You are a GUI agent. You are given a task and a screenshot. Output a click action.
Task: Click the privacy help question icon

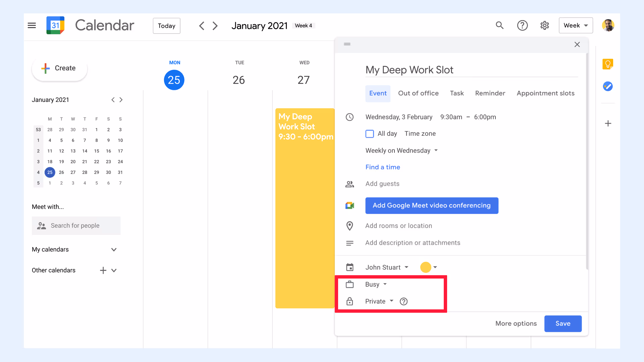pos(404,301)
